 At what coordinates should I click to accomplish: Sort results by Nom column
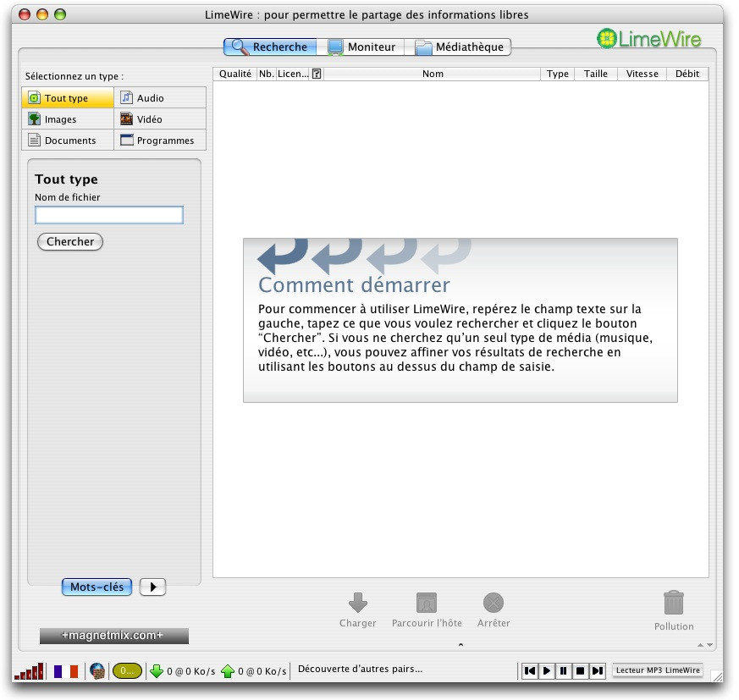(433, 74)
